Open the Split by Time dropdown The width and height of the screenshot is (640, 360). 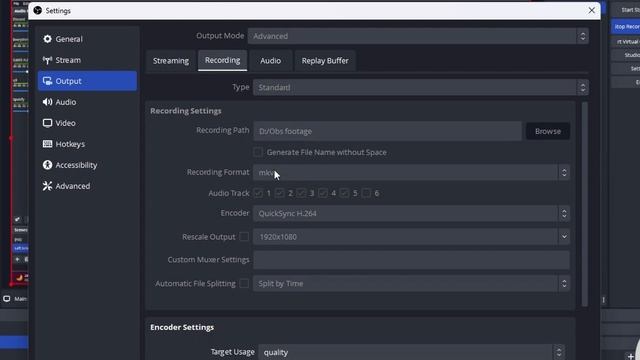(411, 283)
